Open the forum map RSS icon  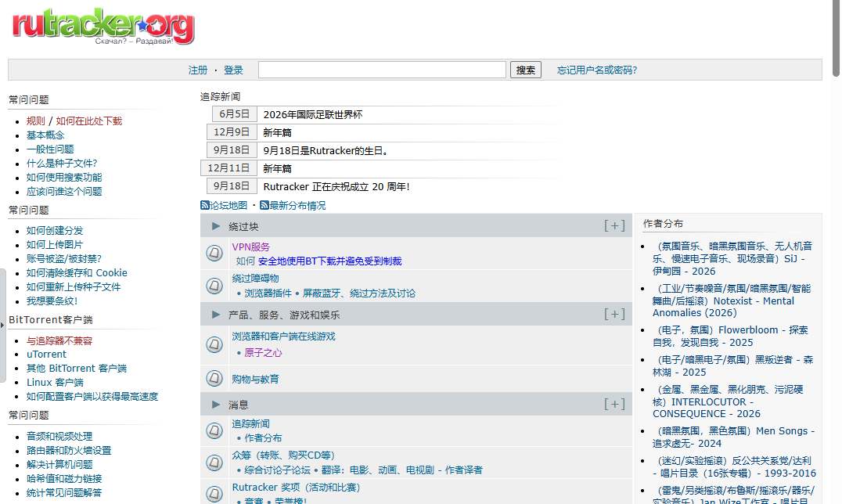[x=204, y=205]
